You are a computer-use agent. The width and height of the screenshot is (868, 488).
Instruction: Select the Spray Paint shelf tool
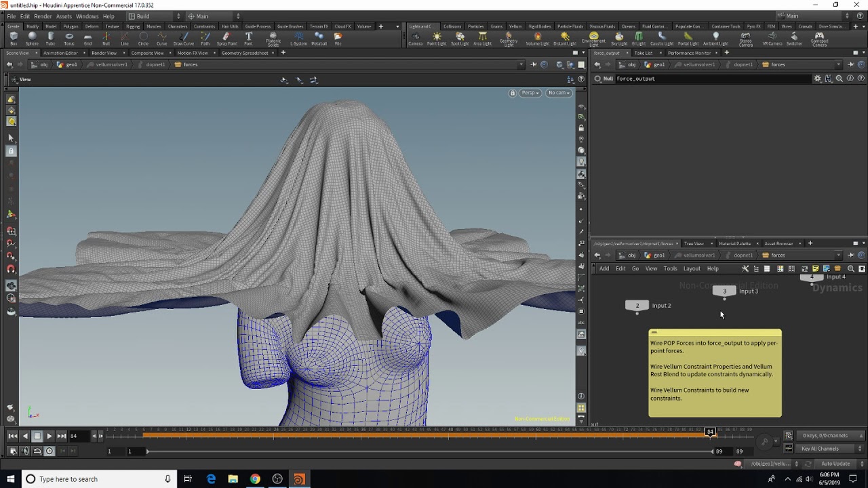click(227, 39)
